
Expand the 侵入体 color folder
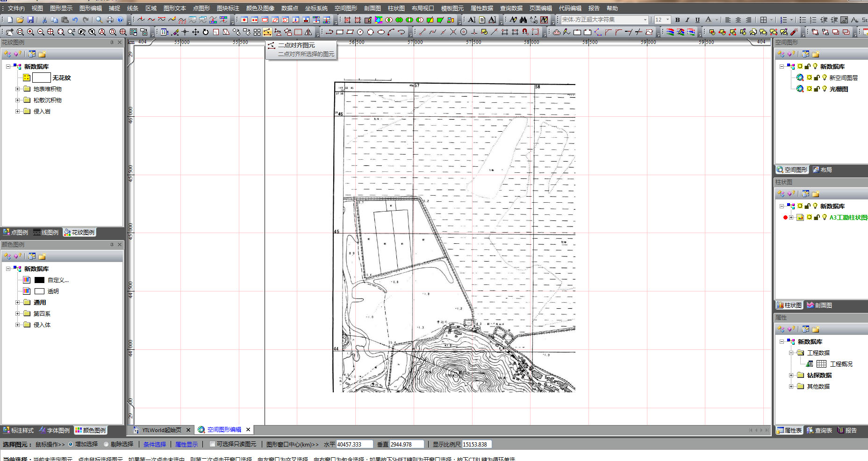[18, 325]
